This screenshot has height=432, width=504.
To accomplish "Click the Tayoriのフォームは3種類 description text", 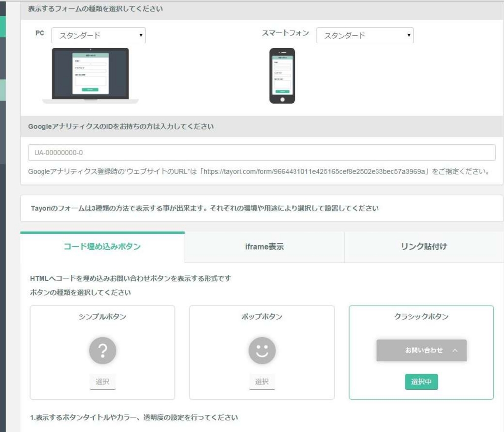I will [x=205, y=208].
